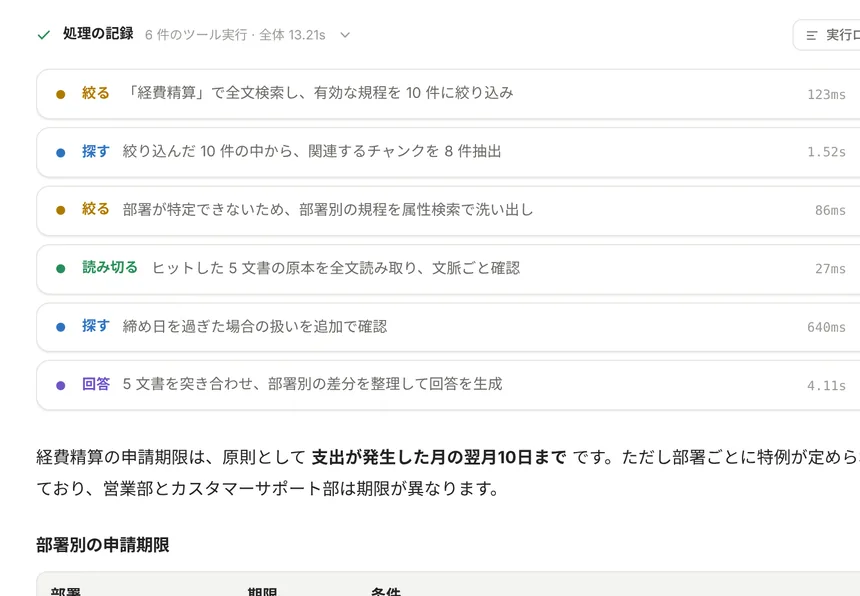Image resolution: width=860 pixels, height=596 pixels.
Task: Open the 実行ログ button at top right
Action: coord(827,35)
